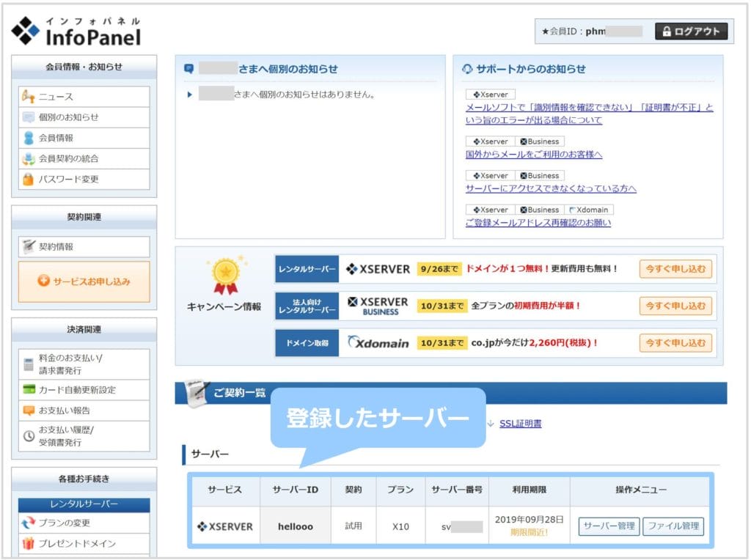Click the プランの変更 arrows icon
The width and height of the screenshot is (751, 560).
pos(29,523)
